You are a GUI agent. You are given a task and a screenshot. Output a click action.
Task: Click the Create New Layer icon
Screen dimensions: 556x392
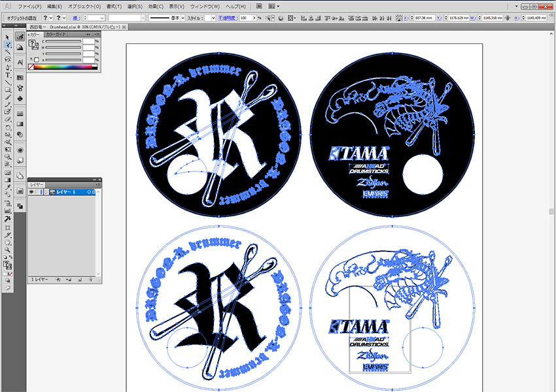point(79,280)
